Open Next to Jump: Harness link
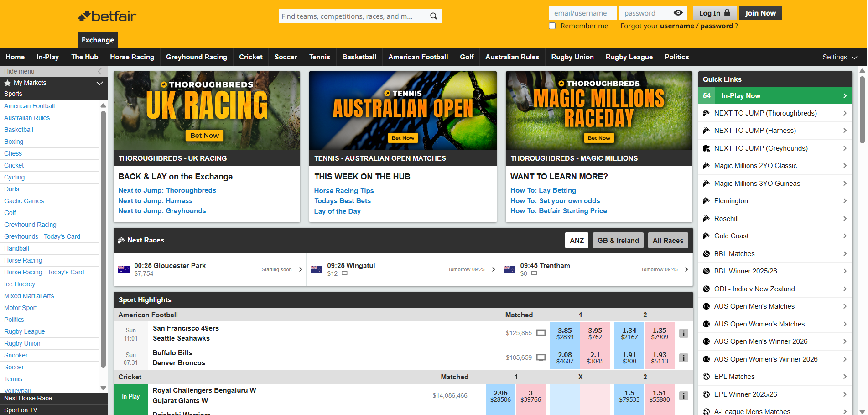The height and width of the screenshot is (415, 868). [155, 201]
